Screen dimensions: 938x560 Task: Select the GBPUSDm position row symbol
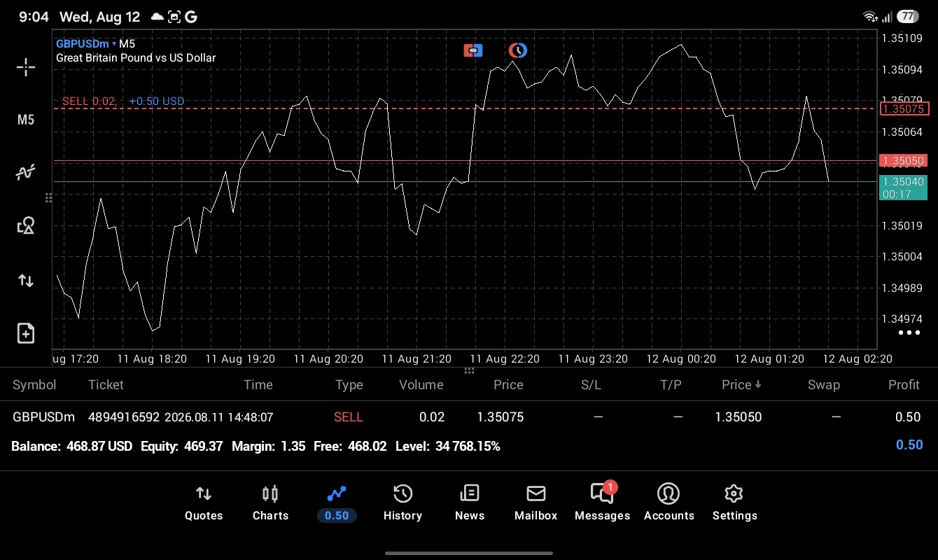point(43,417)
